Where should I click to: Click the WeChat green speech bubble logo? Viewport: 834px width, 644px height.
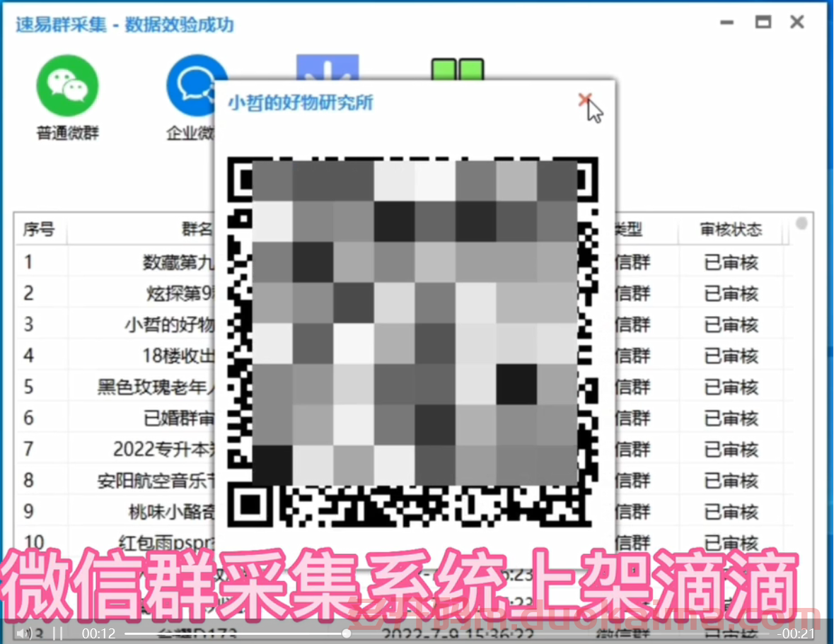66,86
